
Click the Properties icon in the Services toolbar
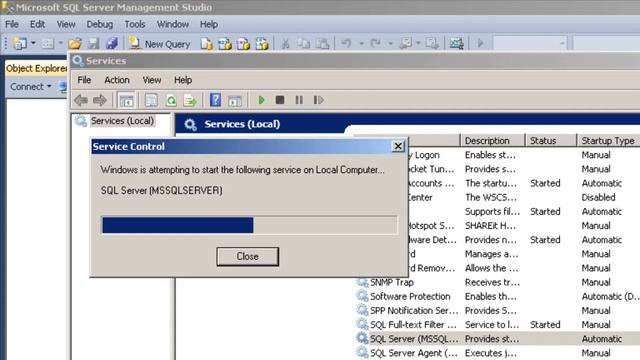pyautogui.click(x=151, y=100)
